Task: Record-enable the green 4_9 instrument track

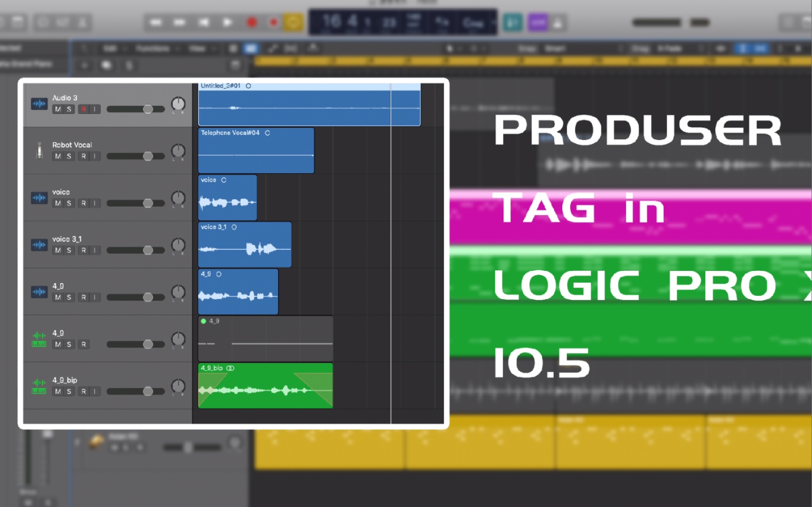Action: coord(84,344)
